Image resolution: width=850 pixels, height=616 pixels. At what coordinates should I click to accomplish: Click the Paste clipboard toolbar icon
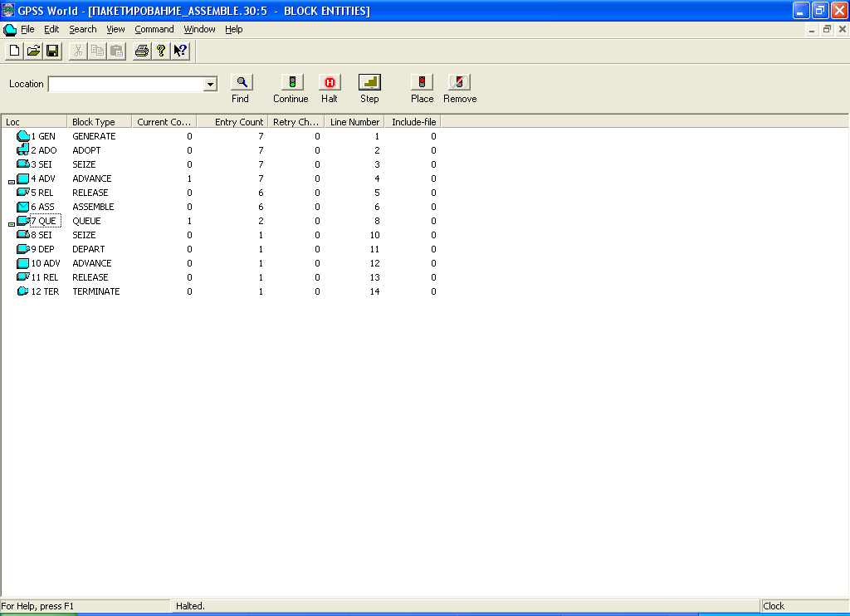pyautogui.click(x=116, y=51)
